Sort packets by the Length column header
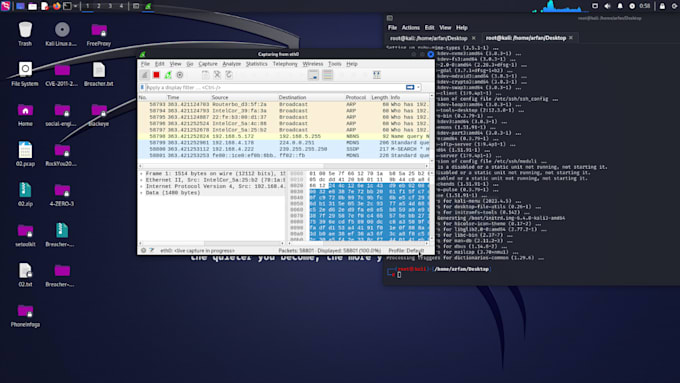Image resolution: width=680 pixels, height=383 pixels. click(379, 98)
